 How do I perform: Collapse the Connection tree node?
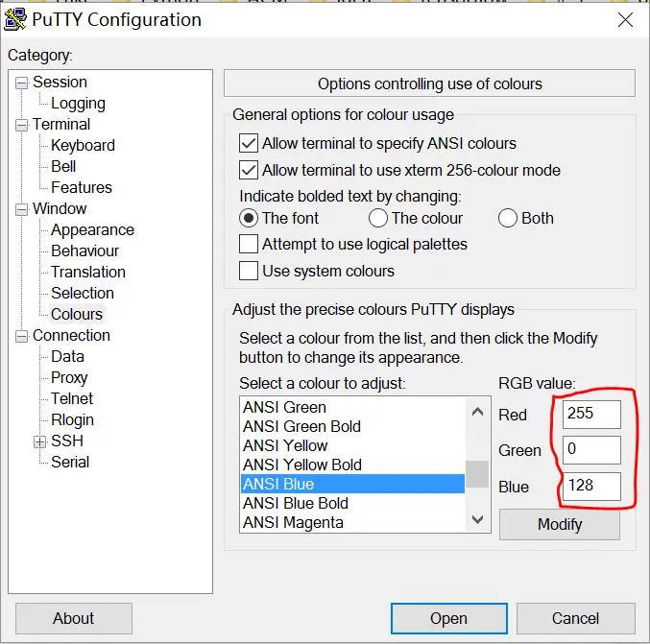click(x=21, y=337)
